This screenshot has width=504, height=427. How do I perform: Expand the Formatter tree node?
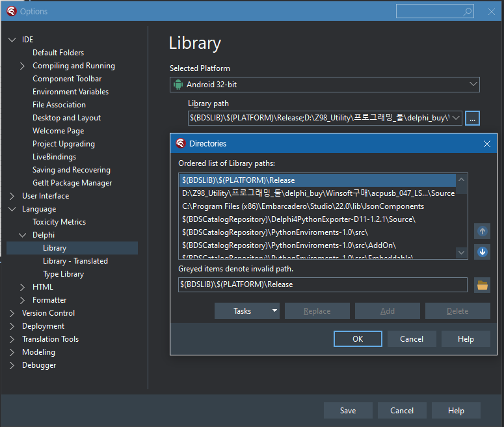point(22,300)
